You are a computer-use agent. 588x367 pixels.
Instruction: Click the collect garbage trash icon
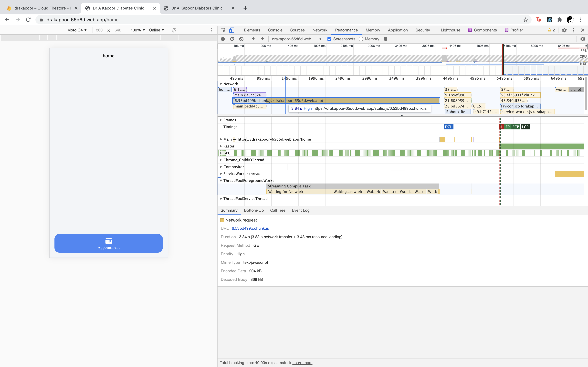pyautogui.click(x=385, y=39)
